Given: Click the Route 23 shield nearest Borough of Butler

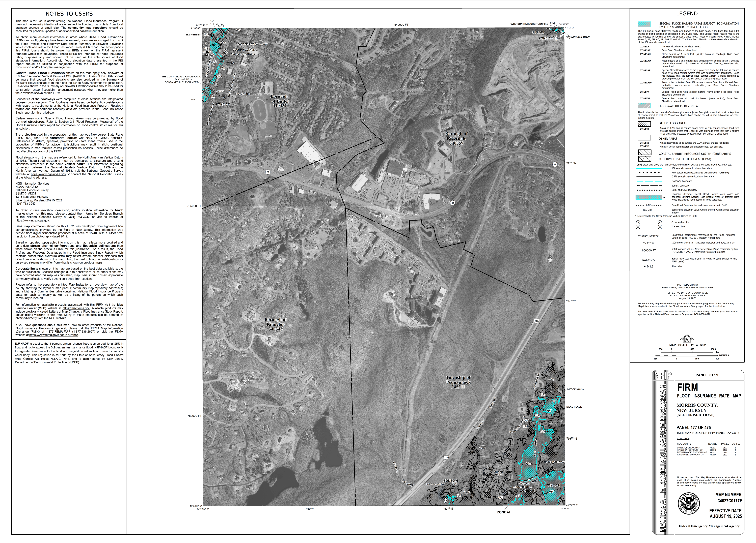Looking at the screenshot, I should pos(268,172).
